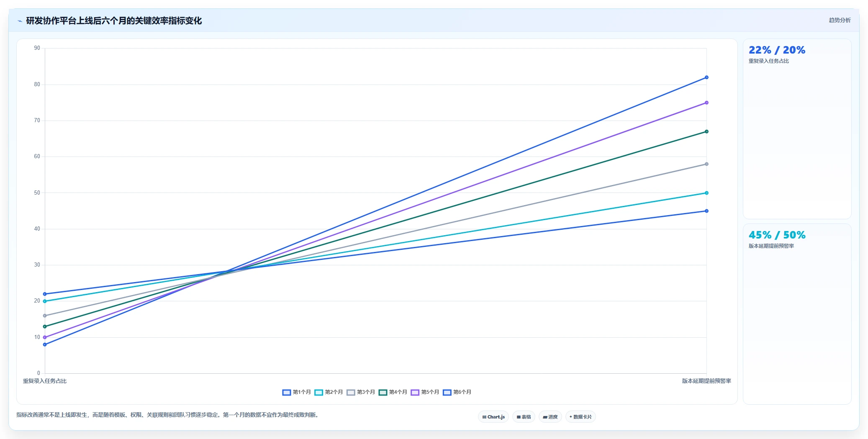868x439 pixels.
Task: Click the green data point at 13 on the left
Action: tap(45, 326)
